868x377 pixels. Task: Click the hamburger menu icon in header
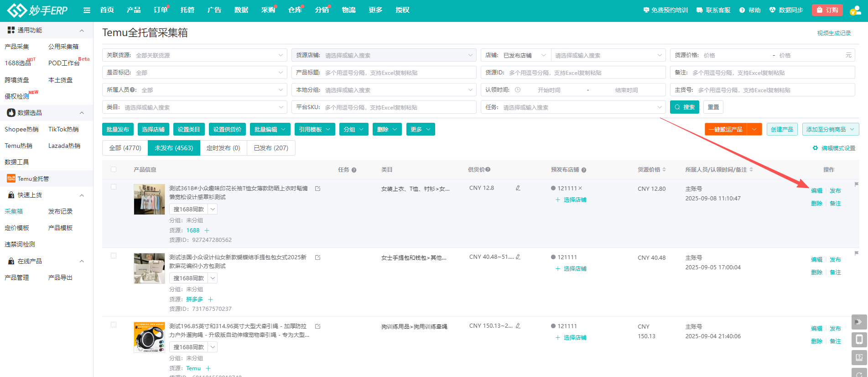point(87,10)
